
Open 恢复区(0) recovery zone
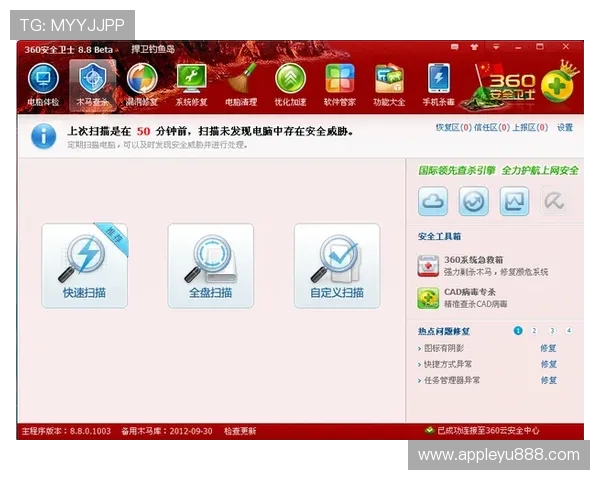pyautogui.click(x=453, y=127)
